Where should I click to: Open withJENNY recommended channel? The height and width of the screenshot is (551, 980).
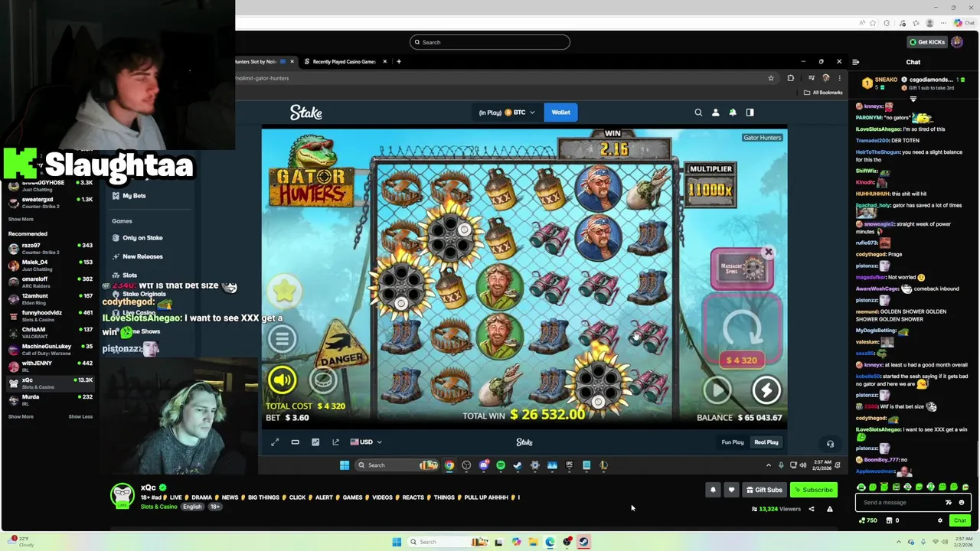(50, 367)
